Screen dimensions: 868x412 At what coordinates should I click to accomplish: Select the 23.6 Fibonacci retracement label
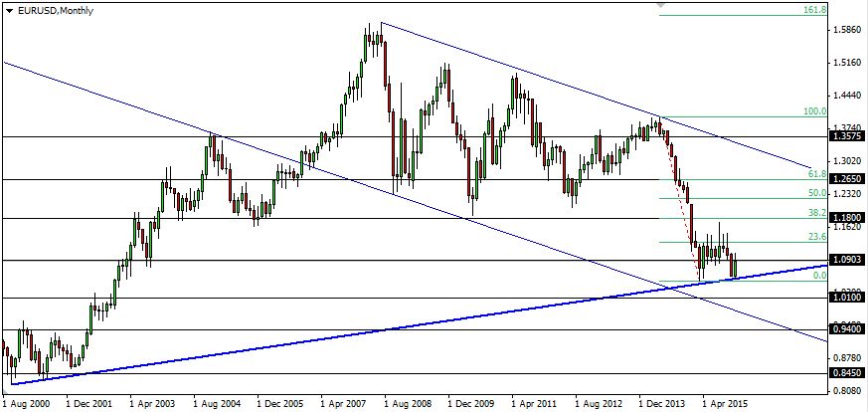click(817, 237)
